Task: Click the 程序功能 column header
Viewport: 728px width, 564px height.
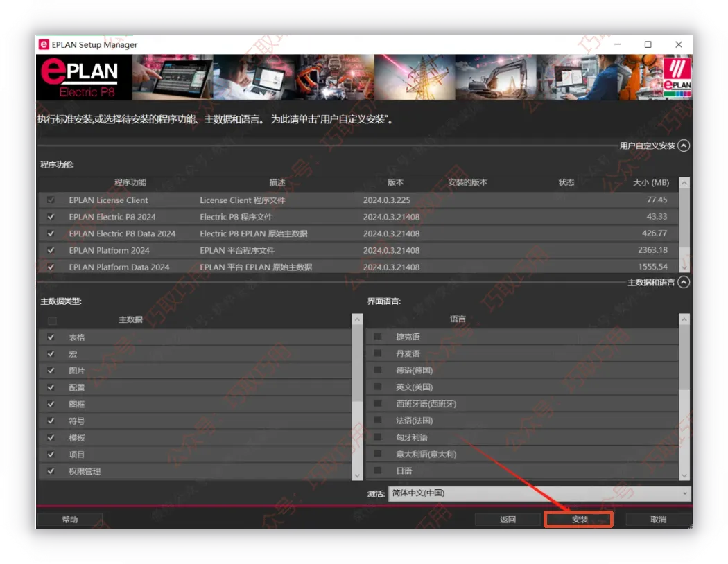Action: (x=130, y=182)
